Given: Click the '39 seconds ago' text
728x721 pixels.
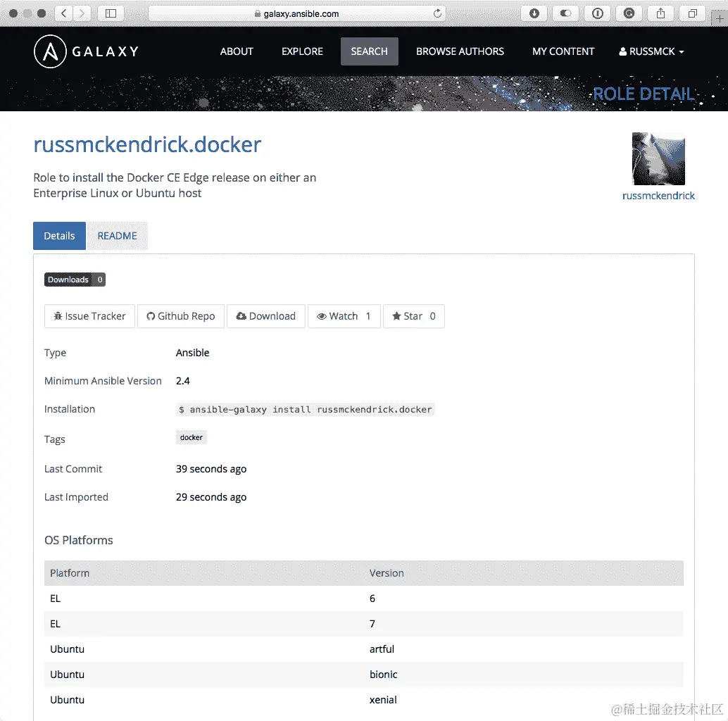Looking at the screenshot, I should [x=211, y=469].
